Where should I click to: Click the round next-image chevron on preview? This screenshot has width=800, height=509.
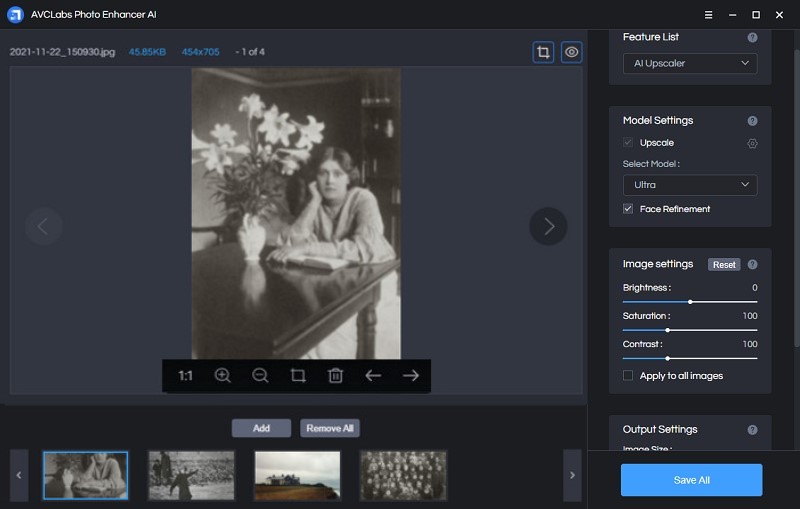548,226
